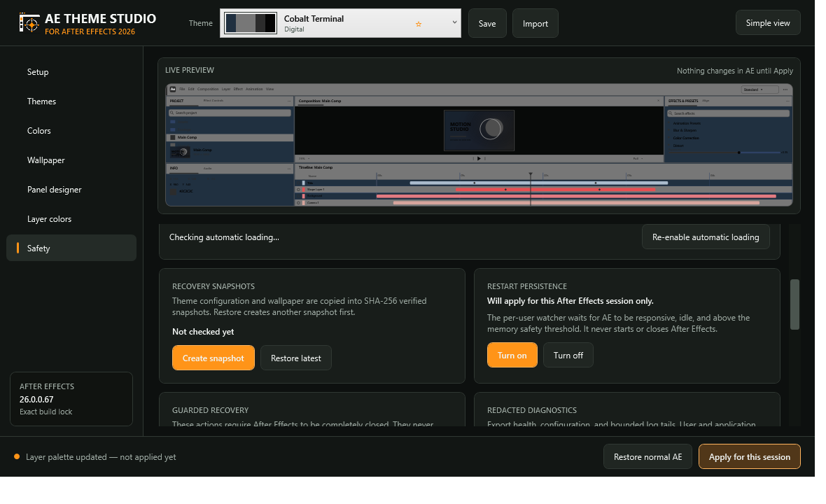Click the #2C2C2C color swatch in Info

pos(174,192)
